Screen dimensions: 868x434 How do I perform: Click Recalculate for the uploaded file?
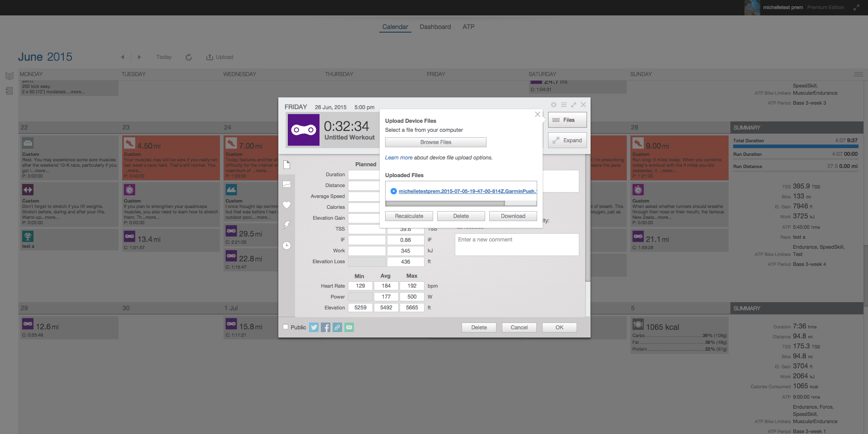coord(409,216)
